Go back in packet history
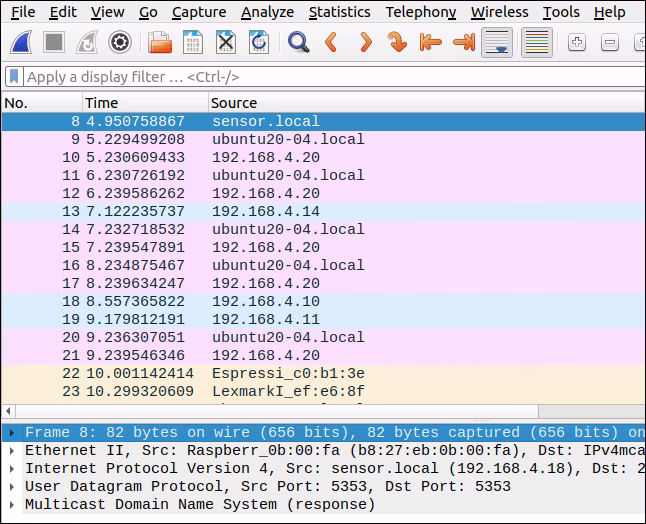Image resolution: width=646 pixels, height=524 pixels. pyautogui.click(x=331, y=42)
